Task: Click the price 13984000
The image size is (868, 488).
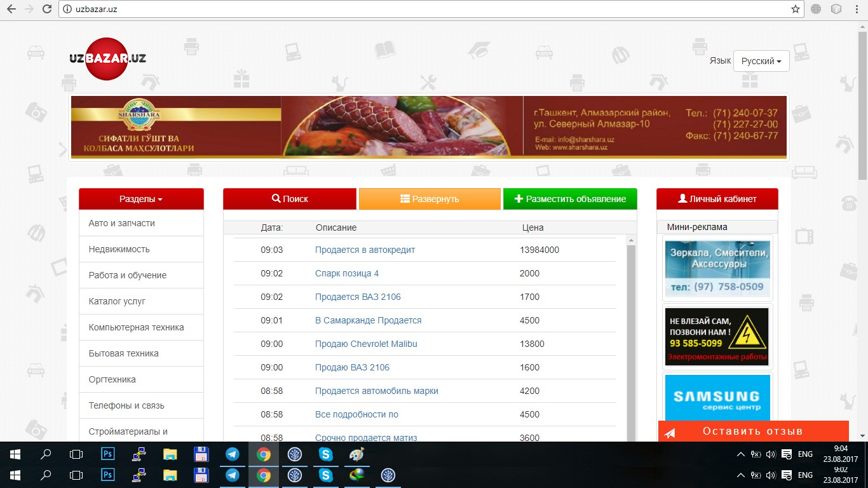Action: [x=539, y=250]
